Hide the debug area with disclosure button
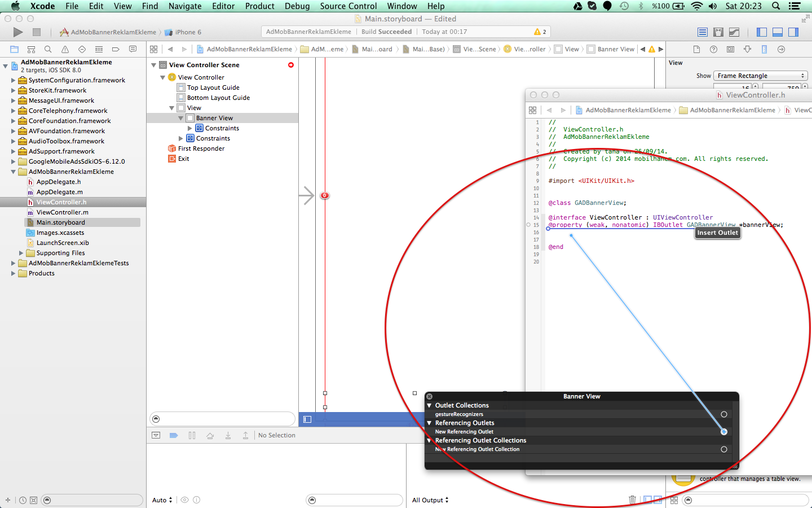The height and width of the screenshot is (508, 812). 156,435
